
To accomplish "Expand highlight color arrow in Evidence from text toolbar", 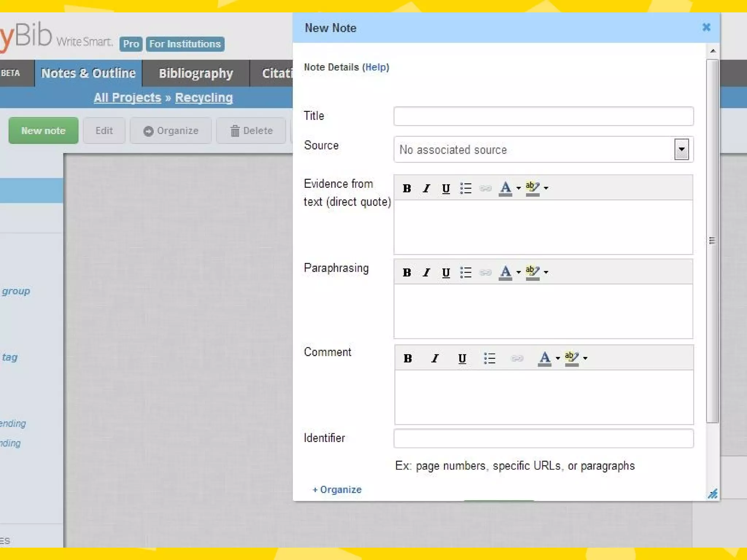I will 546,188.
